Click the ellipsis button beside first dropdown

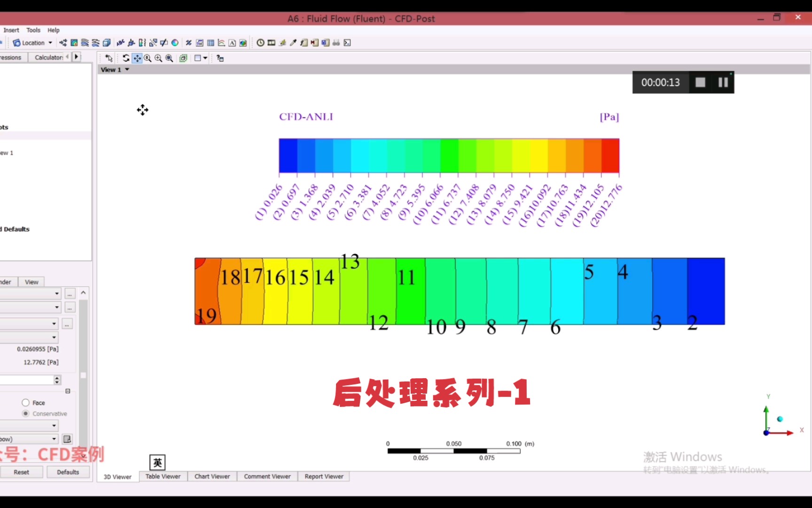click(x=70, y=294)
